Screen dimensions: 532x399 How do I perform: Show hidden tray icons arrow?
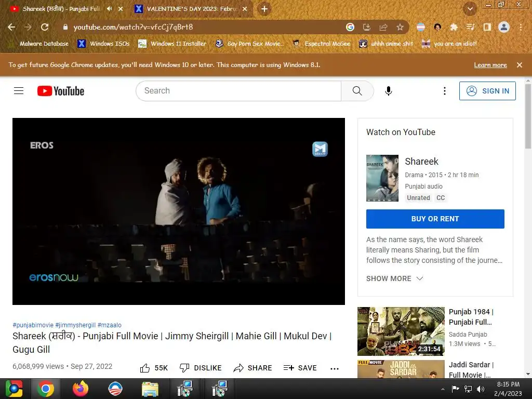[443, 389]
